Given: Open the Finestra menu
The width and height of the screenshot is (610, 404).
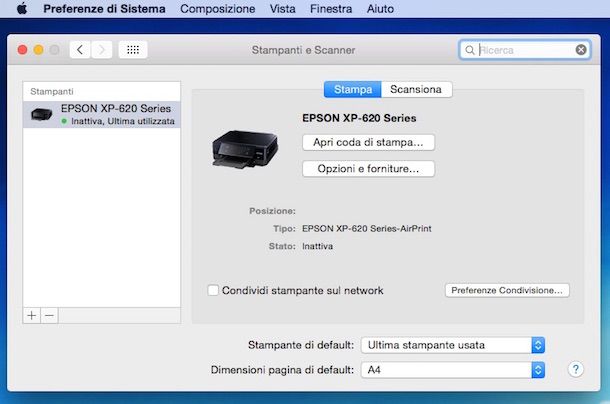Looking at the screenshot, I should [331, 9].
